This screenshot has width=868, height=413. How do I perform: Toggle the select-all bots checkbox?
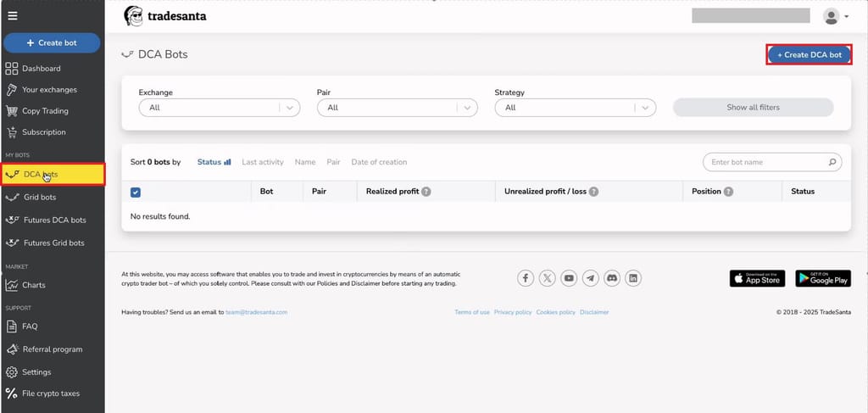(x=136, y=193)
